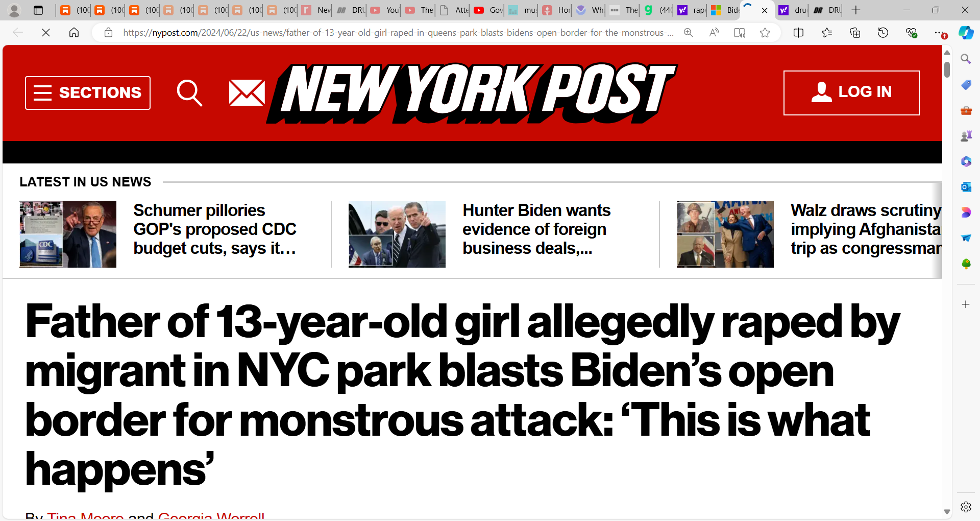980x521 pixels.
Task: Click the address bar URL field
Action: (398, 33)
